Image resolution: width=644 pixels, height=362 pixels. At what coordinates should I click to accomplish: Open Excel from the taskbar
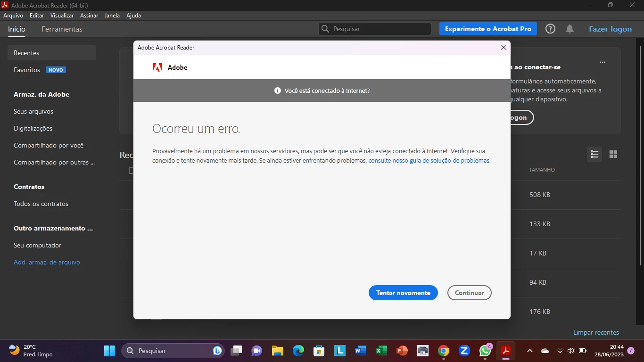coord(381,351)
